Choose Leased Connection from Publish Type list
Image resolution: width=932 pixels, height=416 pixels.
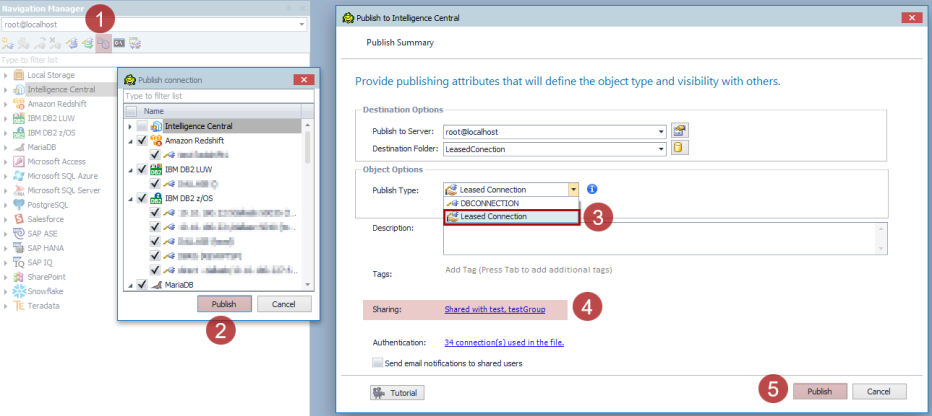coord(511,216)
